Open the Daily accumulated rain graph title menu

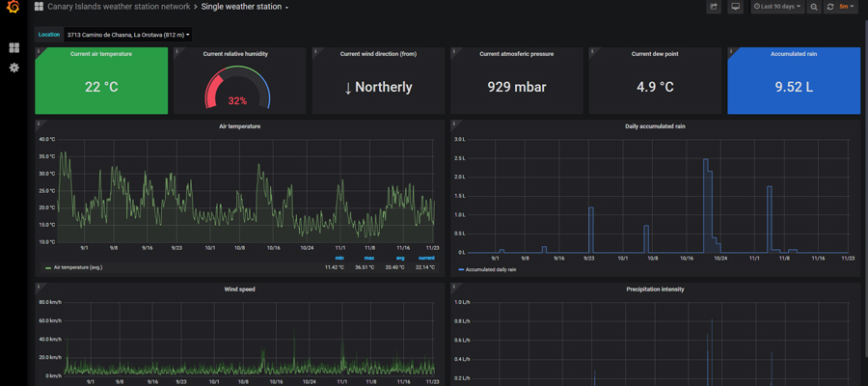pyautogui.click(x=655, y=126)
